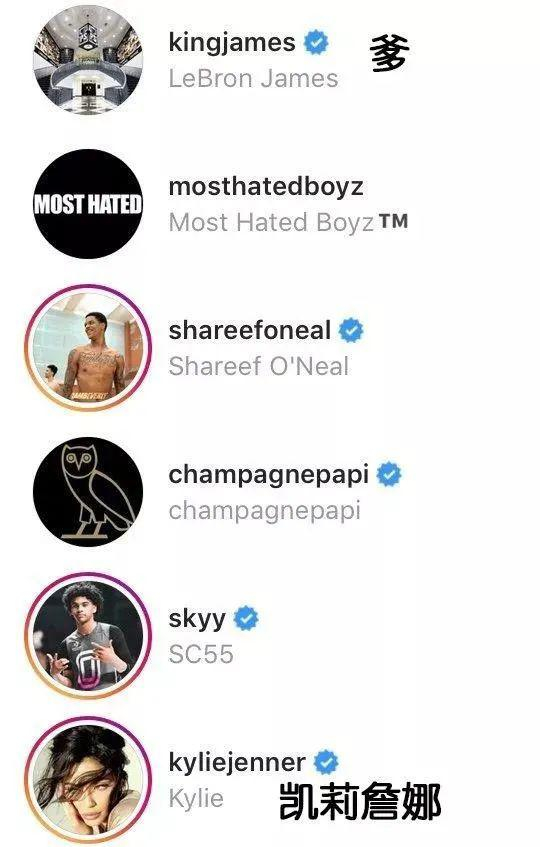View skyy story avatar

click(x=88, y=636)
